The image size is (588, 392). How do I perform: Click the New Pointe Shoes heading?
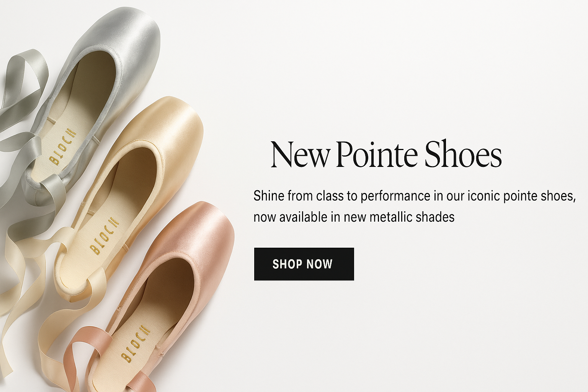[x=386, y=154]
